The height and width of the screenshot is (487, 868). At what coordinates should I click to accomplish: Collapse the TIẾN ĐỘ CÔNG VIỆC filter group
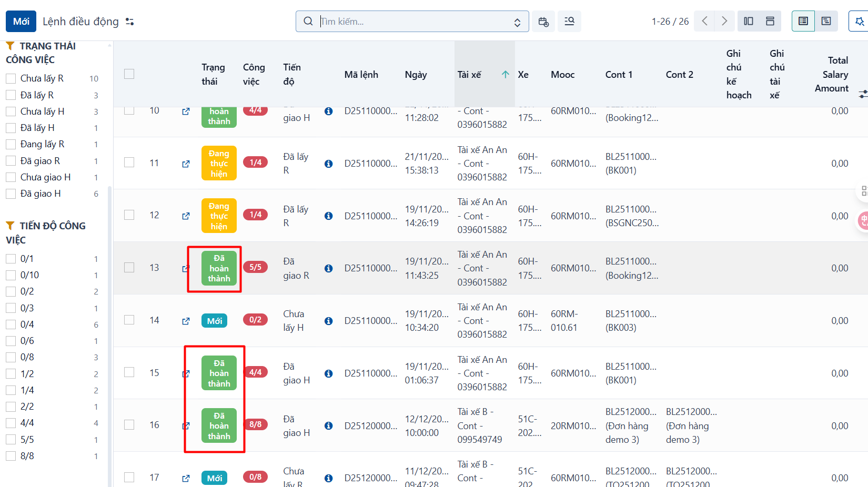point(46,232)
